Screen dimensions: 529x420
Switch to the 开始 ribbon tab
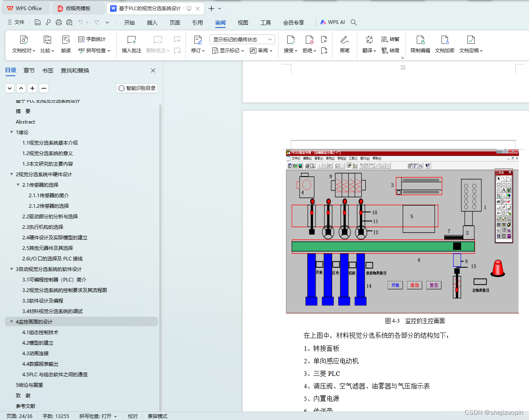pyautogui.click(x=130, y=23)
